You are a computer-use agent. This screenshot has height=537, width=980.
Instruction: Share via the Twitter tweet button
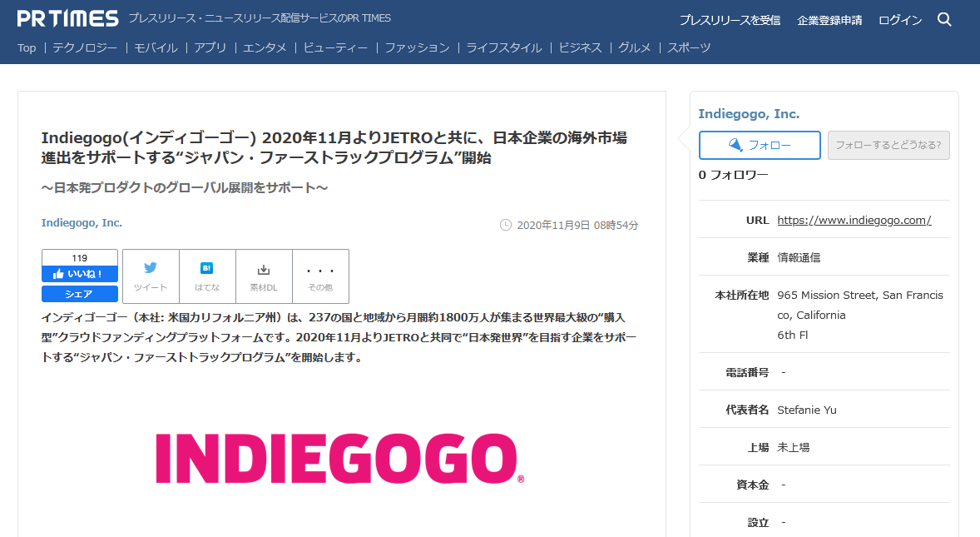click(x=151, y=276)
